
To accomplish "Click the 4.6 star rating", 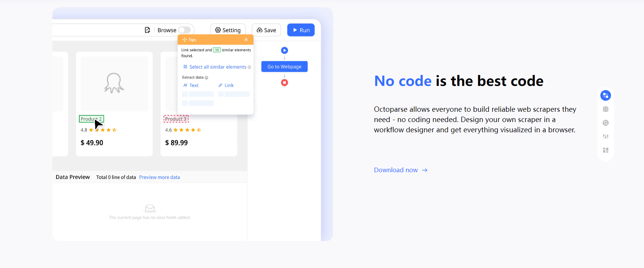I will 183,130.
